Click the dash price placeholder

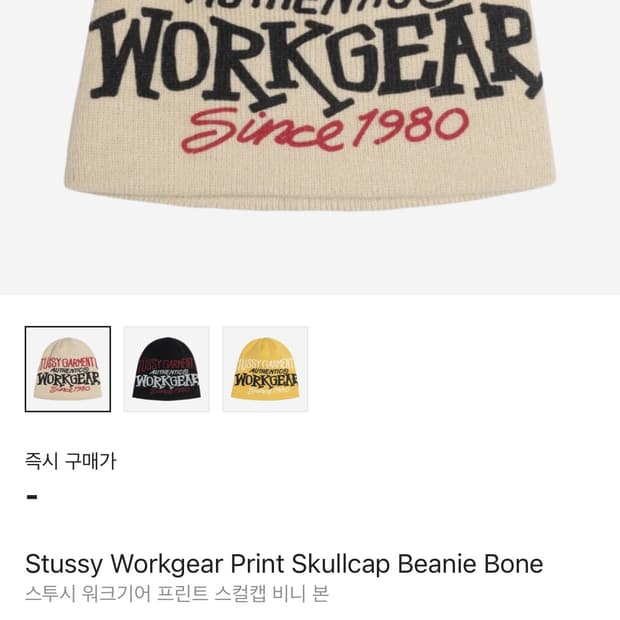[x=32, y=497]
